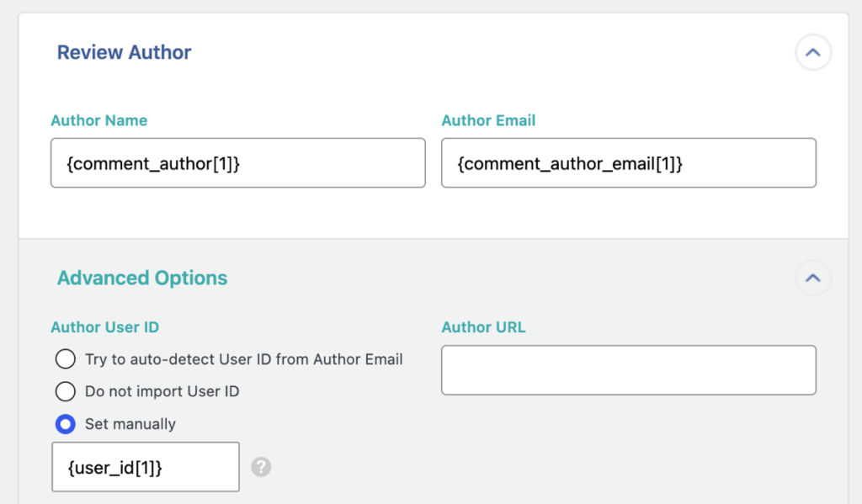Viewport: 862px width, 504px height.
Task: Click the help question mark icon
Action: (x=261, y=467)
